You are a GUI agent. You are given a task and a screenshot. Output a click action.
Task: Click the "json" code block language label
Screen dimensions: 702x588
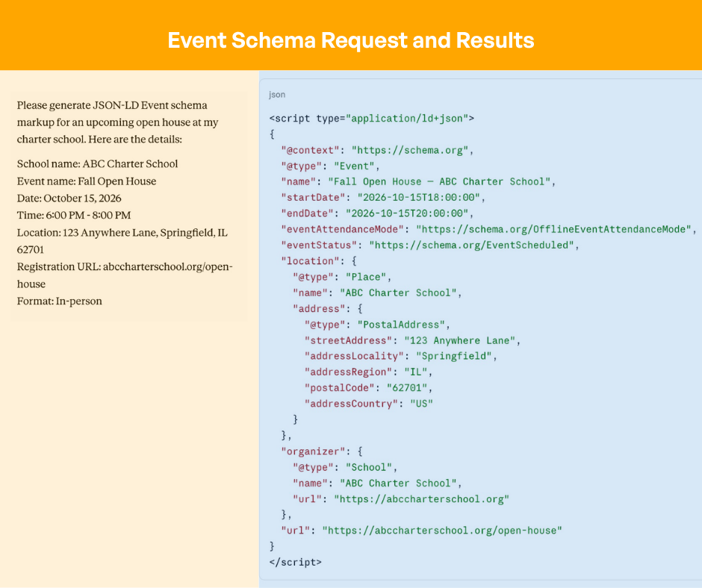[x=276, y=95]
